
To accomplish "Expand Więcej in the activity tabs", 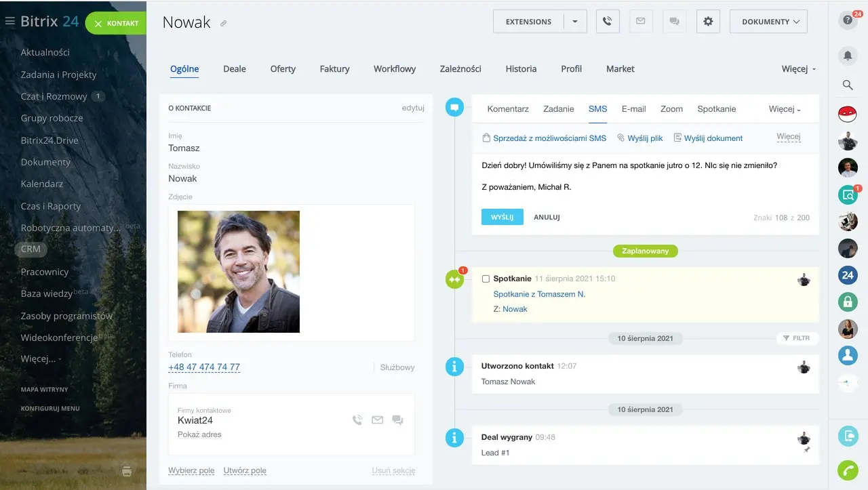I will (x=785, y=109).
